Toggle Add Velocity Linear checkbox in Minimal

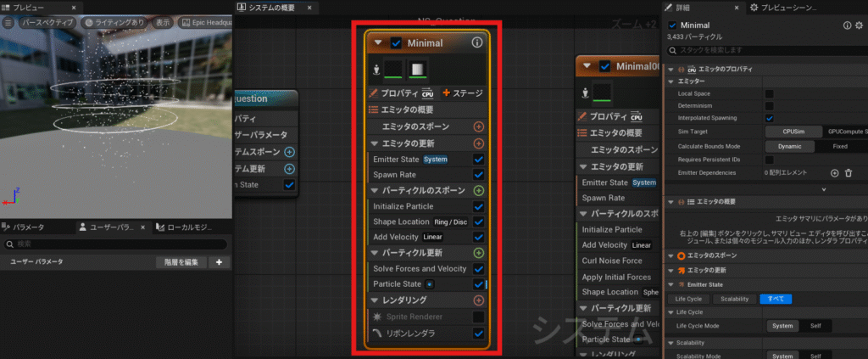tap(479, 237)
